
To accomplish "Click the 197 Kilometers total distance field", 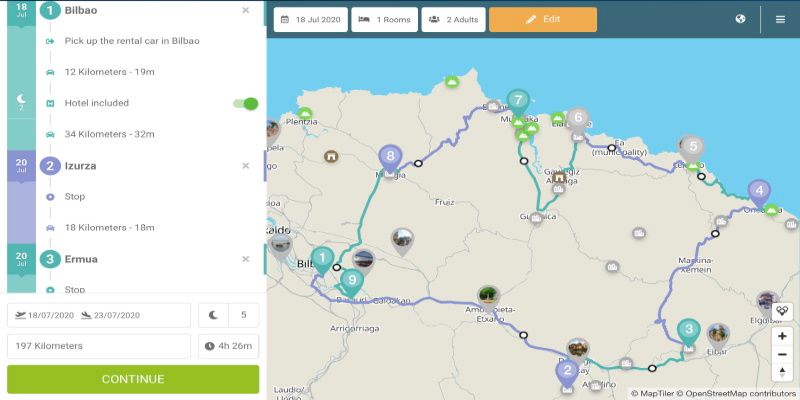I will coord(99,346).
